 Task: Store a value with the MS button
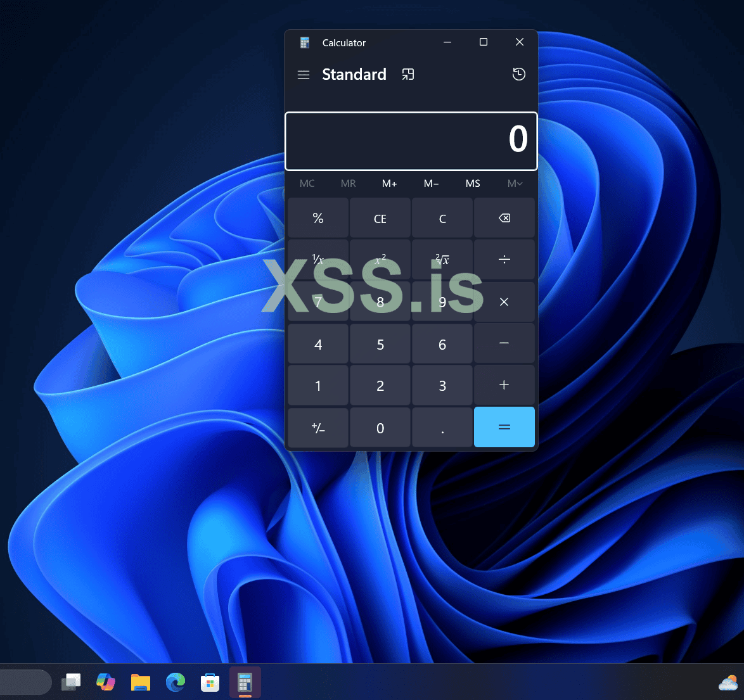(x=473, y=183)
